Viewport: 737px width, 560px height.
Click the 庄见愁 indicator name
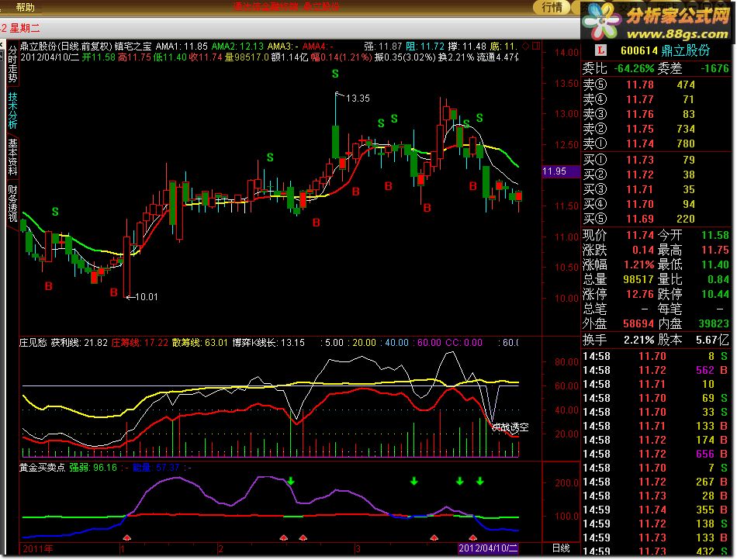point(33,343)
